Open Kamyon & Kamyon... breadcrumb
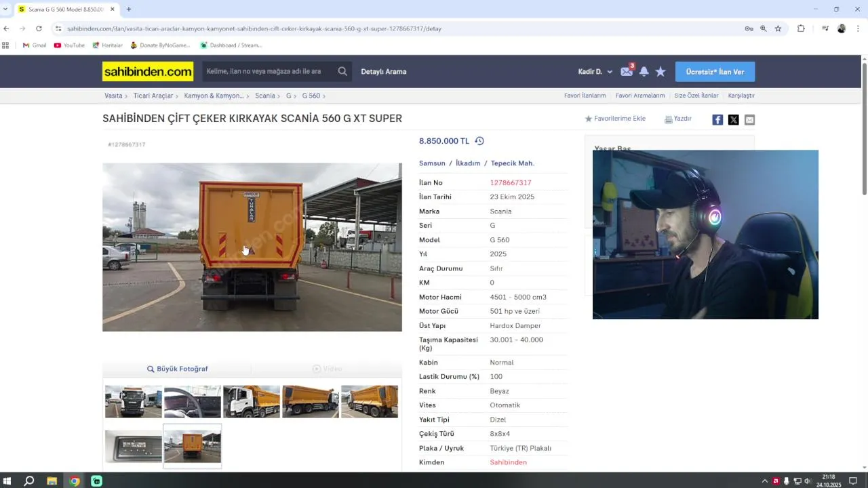This screenshot has height=488, width=868. click(x=214, y=96)
